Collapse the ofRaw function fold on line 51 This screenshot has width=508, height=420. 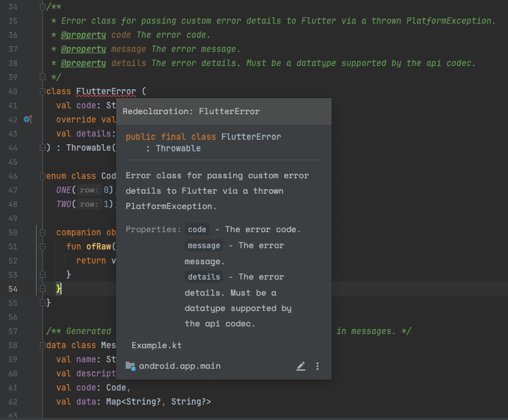(x=42, y=246)
